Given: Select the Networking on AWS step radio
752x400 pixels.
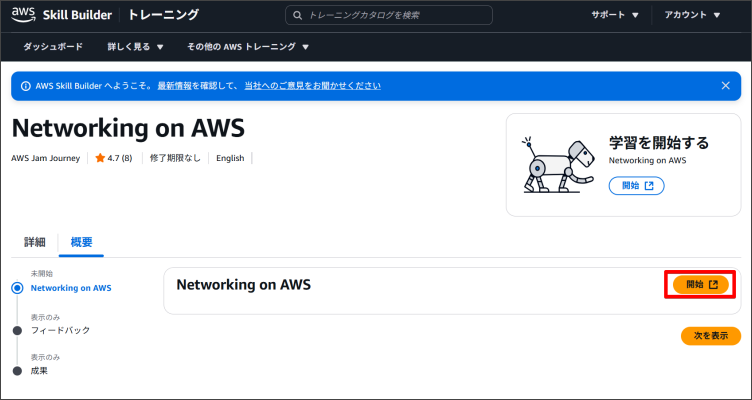Looking at the screenshot, I should 17,288.
